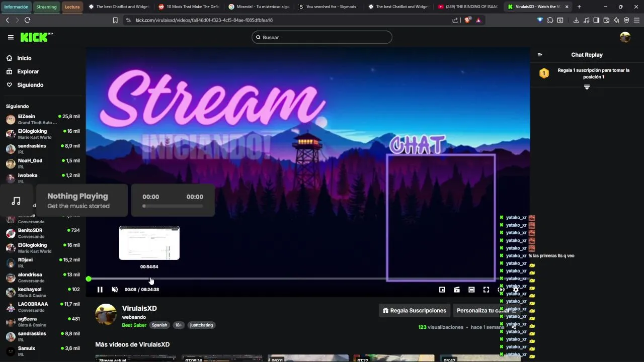The height and width of the screenshot is (362, 644).
Task: Select the justtchating tag
Action: pos(201,325)
